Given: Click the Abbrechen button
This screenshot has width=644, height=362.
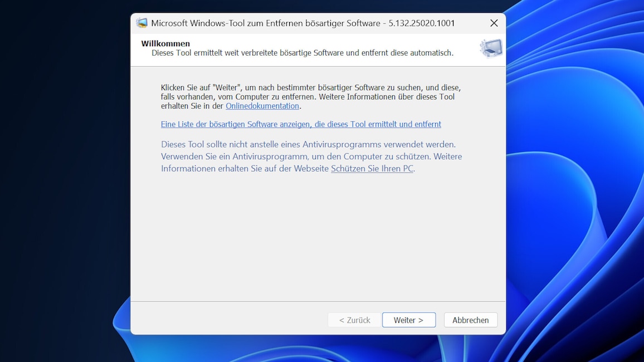Looking at the screenshot, I should pos(470,320).
